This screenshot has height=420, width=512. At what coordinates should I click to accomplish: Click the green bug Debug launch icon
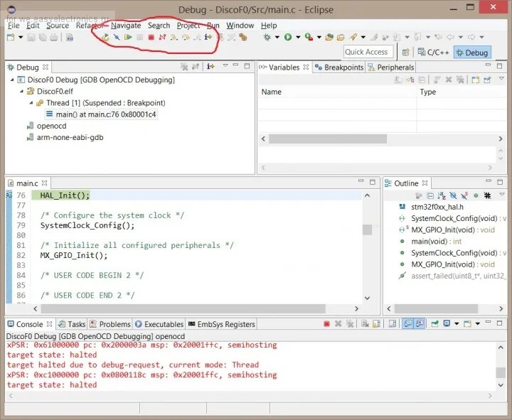[x=267, y=37]
